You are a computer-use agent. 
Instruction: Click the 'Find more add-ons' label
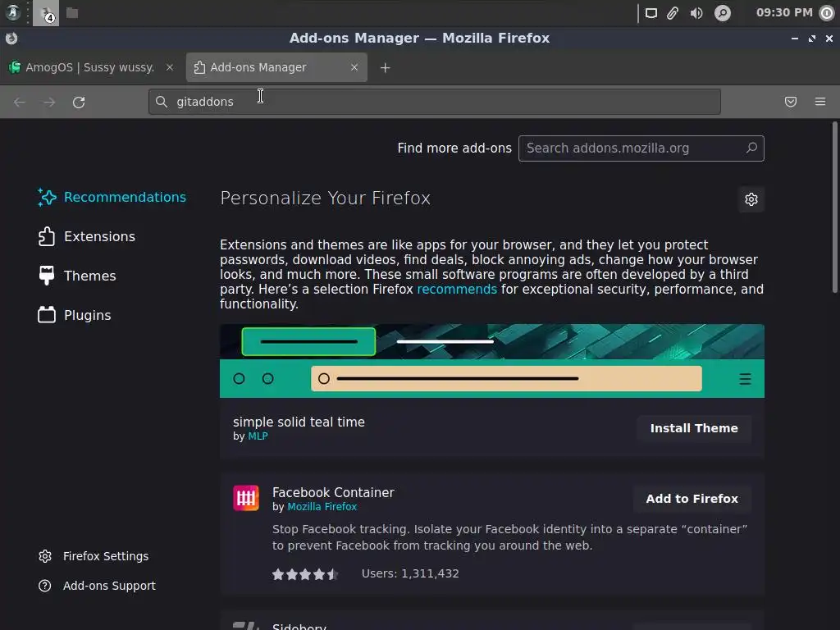point(454,148)
